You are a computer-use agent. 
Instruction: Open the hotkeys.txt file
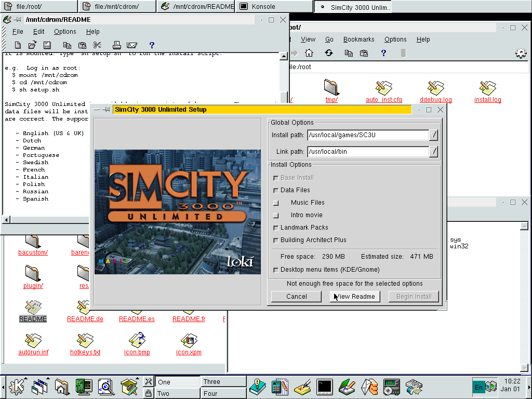[85, 343]
